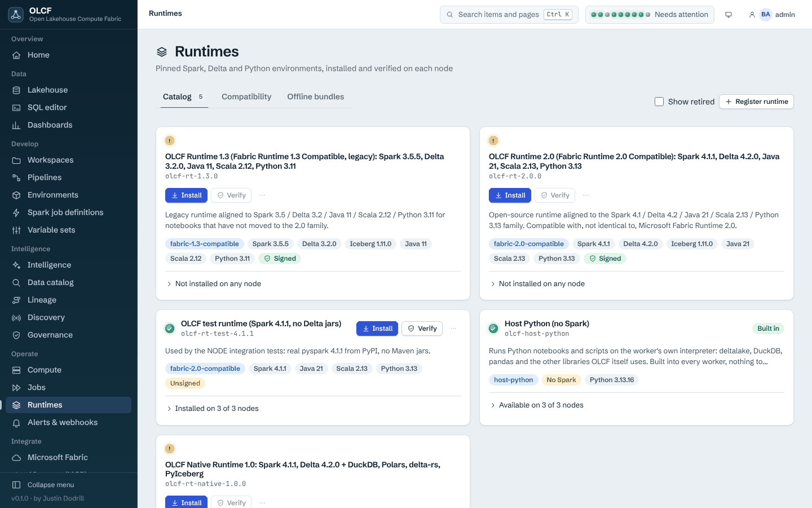Open Home from the sidebar

[68, 55]
